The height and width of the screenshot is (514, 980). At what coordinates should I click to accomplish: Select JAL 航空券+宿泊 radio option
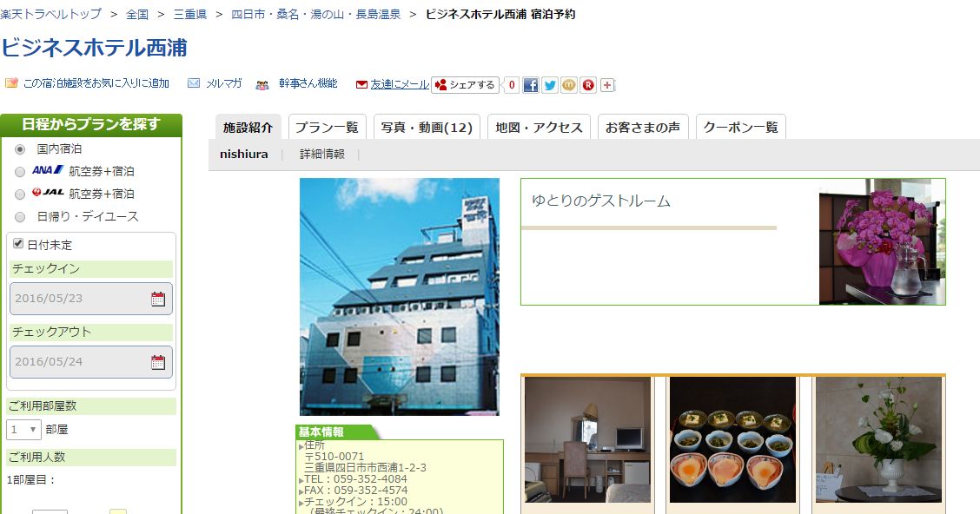[x=20, y=194]
